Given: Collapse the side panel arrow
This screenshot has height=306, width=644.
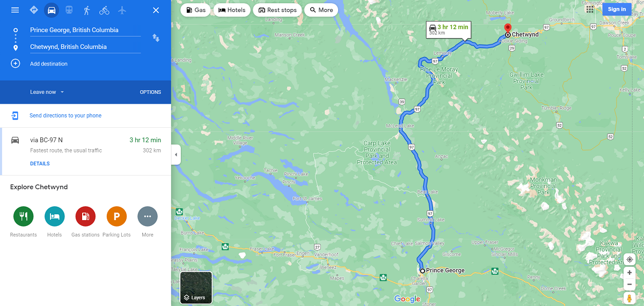Looking at the screenshot, I should [x=176, y=155].
